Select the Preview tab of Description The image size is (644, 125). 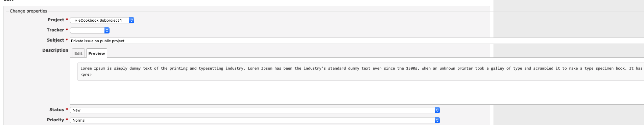pos(97,53)
